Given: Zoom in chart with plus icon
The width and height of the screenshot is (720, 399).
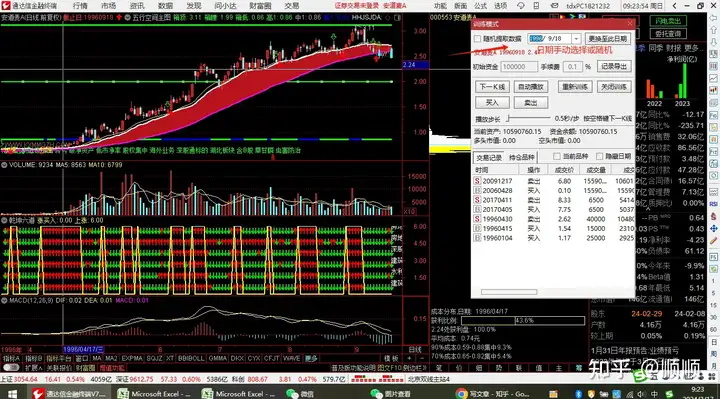Looking at the screenshot, I should point(409,358).
